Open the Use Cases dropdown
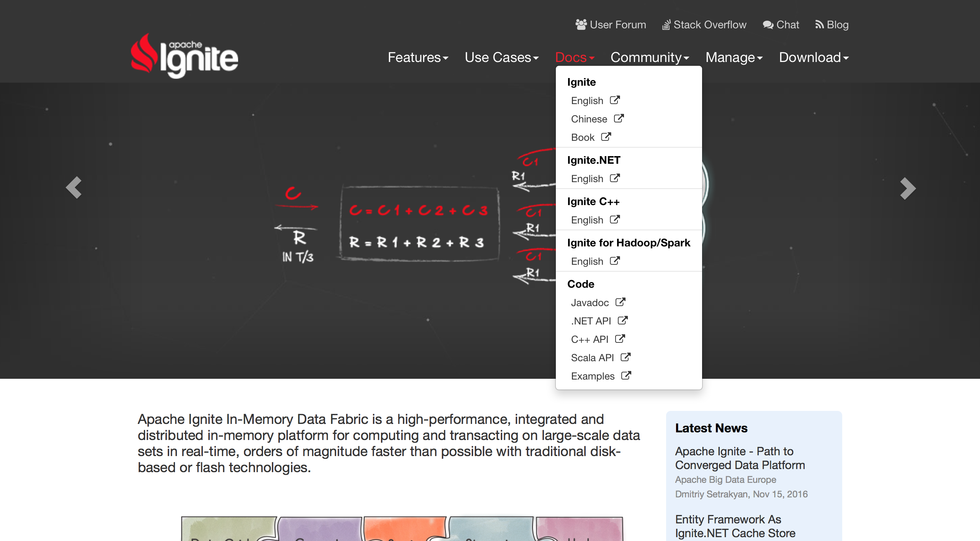The image size is (980, 541). coord(501,57)
